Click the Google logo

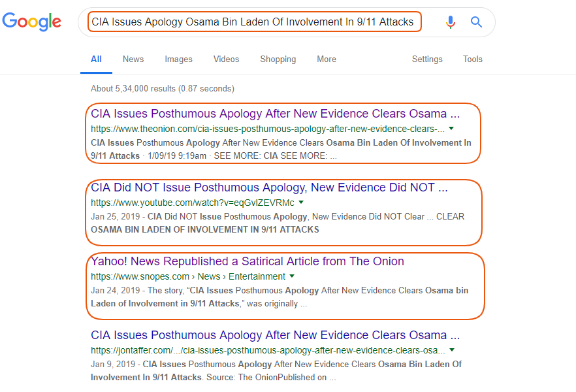click(x=31, y=22)
